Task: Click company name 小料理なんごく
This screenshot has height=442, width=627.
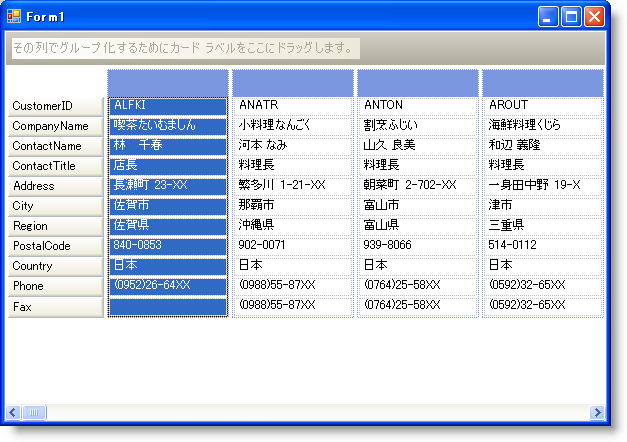Action: coord(293,126)
